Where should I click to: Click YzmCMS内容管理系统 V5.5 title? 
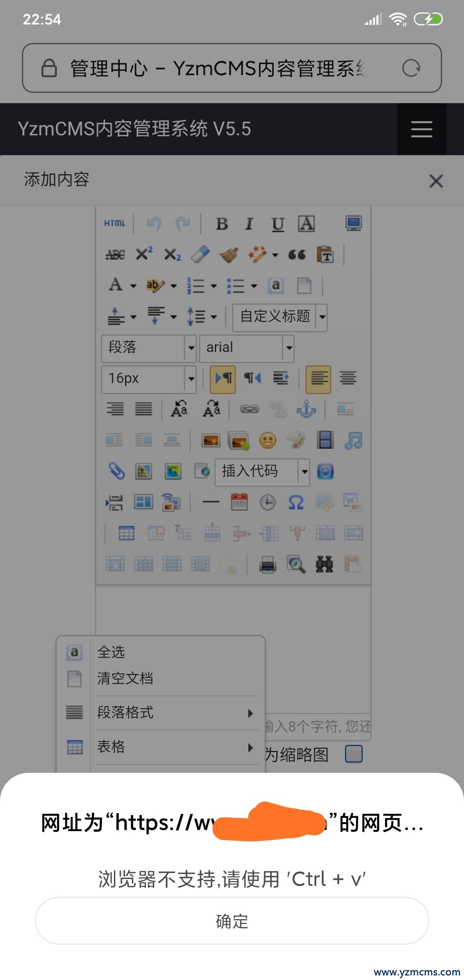coord(134,129)
